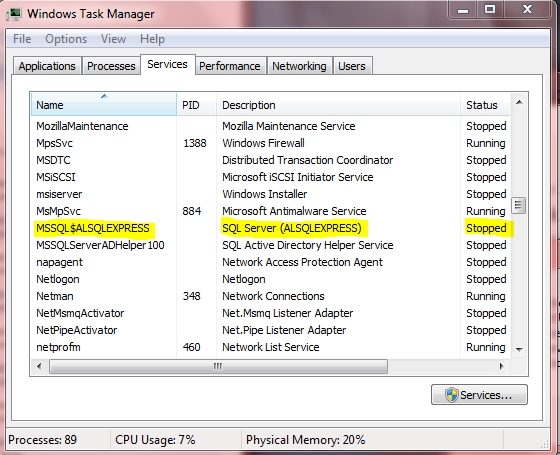Click the Stopped status of MSSQL$ALSQLEXPRESS
560x455 pixels.
click(x=486, y=228)
